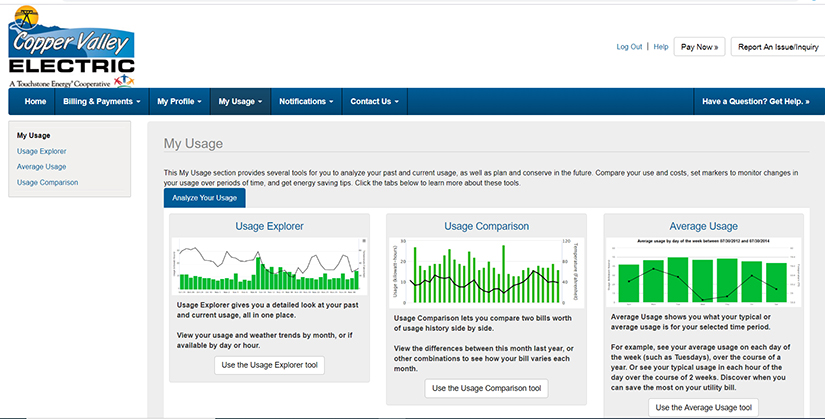The image size is (825, 419).
Task: Open the Contact Us dropdown menu
Action: point(374,101)
